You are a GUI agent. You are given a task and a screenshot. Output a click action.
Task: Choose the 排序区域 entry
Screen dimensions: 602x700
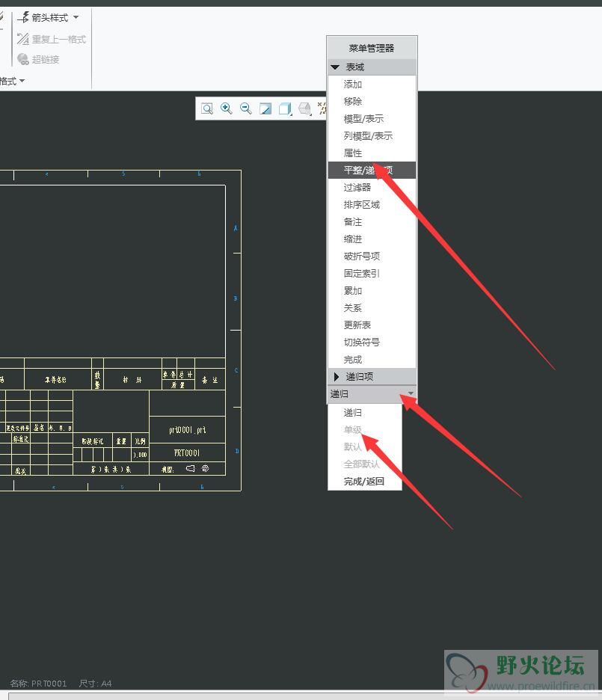coord(361,205)
